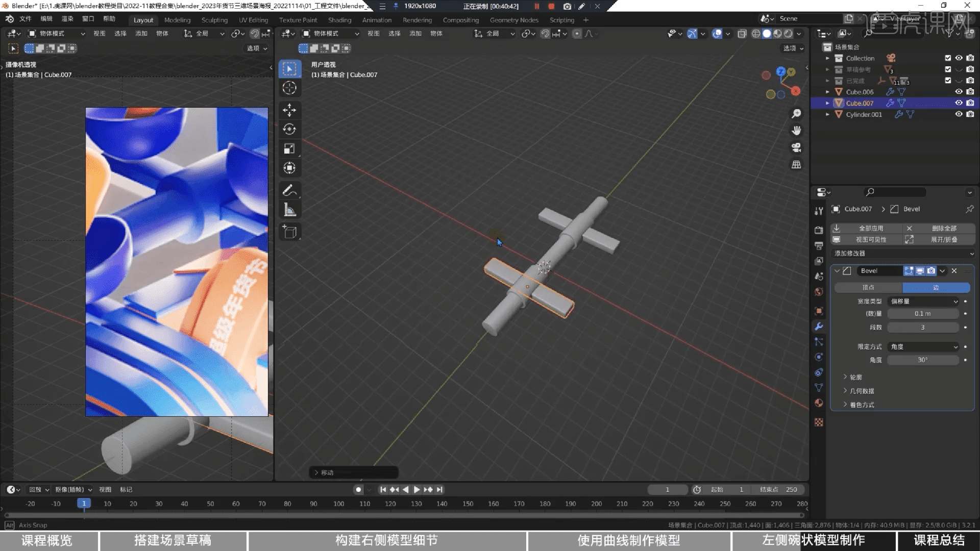Hide Cylinder.001 with its eye icon
The width and height of the screenshot is (980, 551).
[x=959, y=114]
